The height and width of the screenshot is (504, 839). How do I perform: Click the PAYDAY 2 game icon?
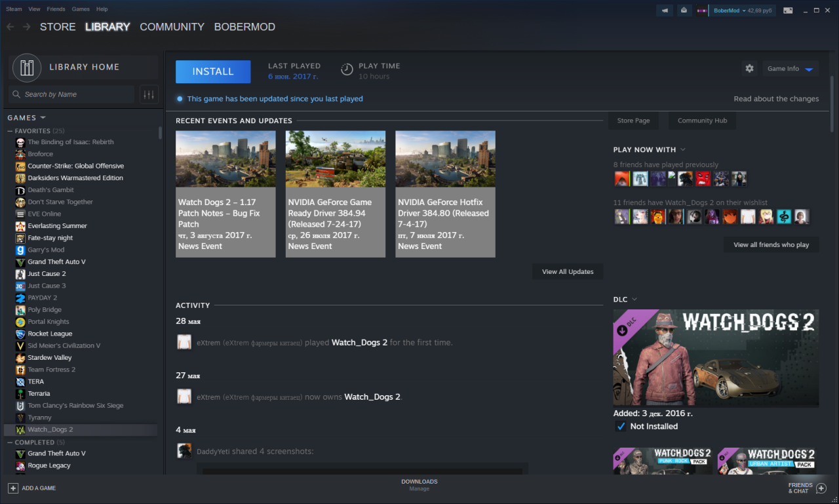[x=21, y=298]
